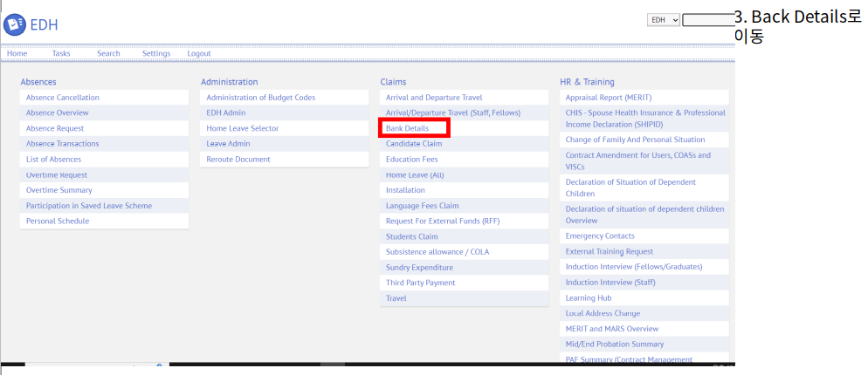The image size is (868, 375).
Task: Click the search input field at top
Action: (707, 19)
